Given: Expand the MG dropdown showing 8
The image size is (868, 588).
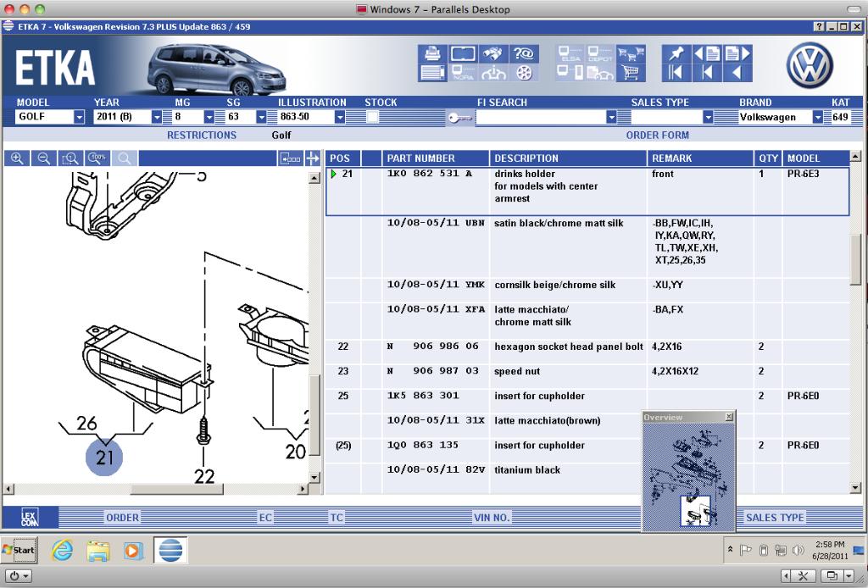Looking at the screenshot, I should [x=209, y=117].
